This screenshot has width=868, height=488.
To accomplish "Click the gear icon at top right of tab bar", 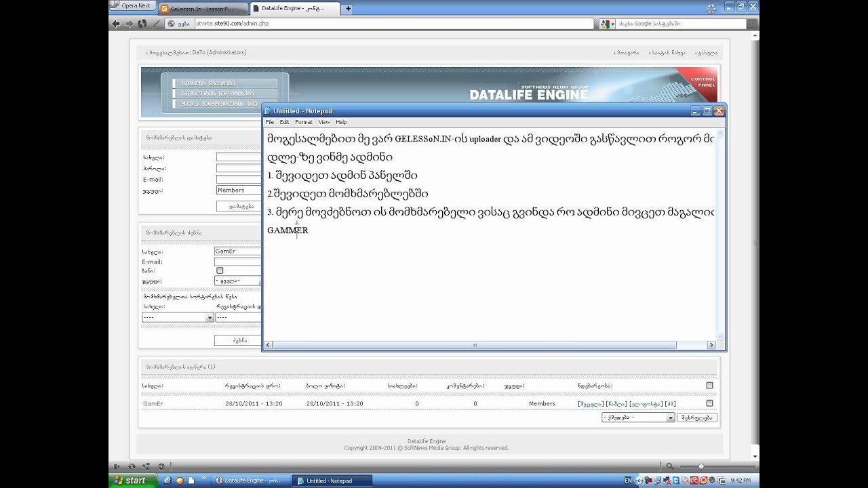I will [711, 9].
